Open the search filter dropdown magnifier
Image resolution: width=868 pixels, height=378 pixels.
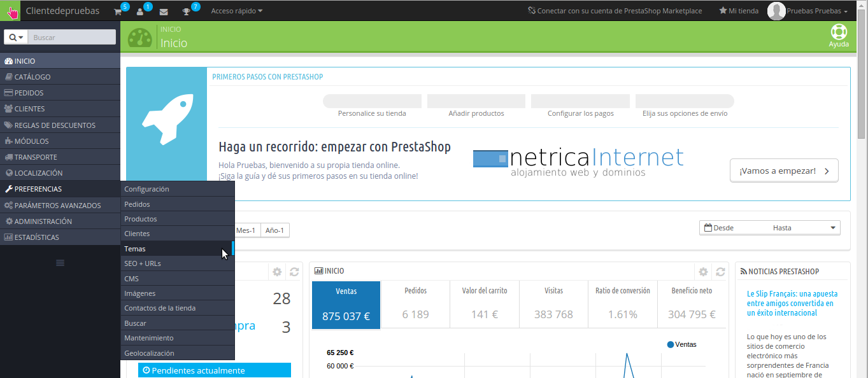[x=16, y=38]
